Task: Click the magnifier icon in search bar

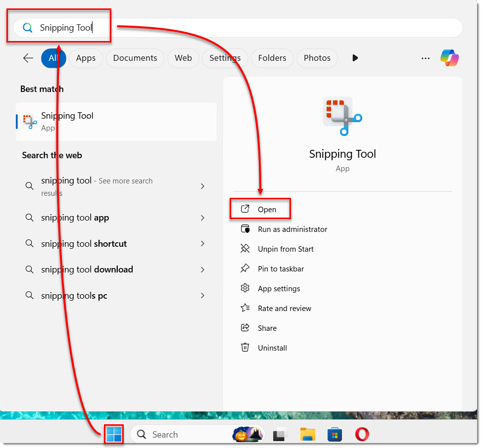Action: [28, 28]
